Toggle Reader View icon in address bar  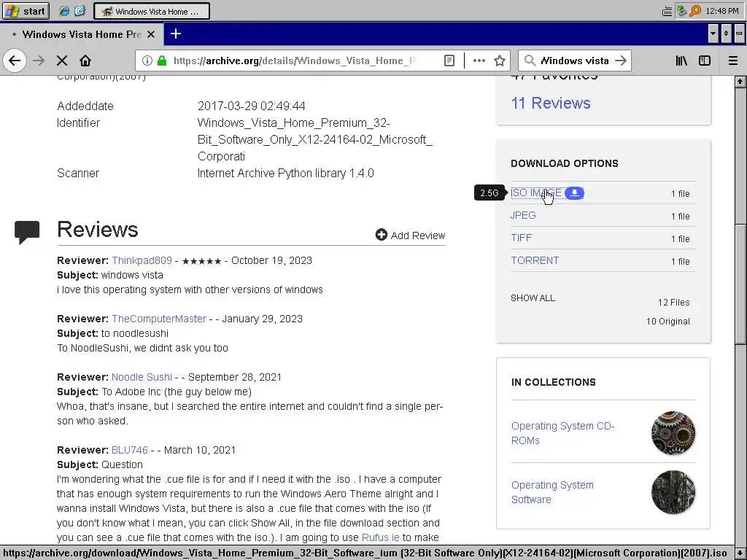(449, 61)
